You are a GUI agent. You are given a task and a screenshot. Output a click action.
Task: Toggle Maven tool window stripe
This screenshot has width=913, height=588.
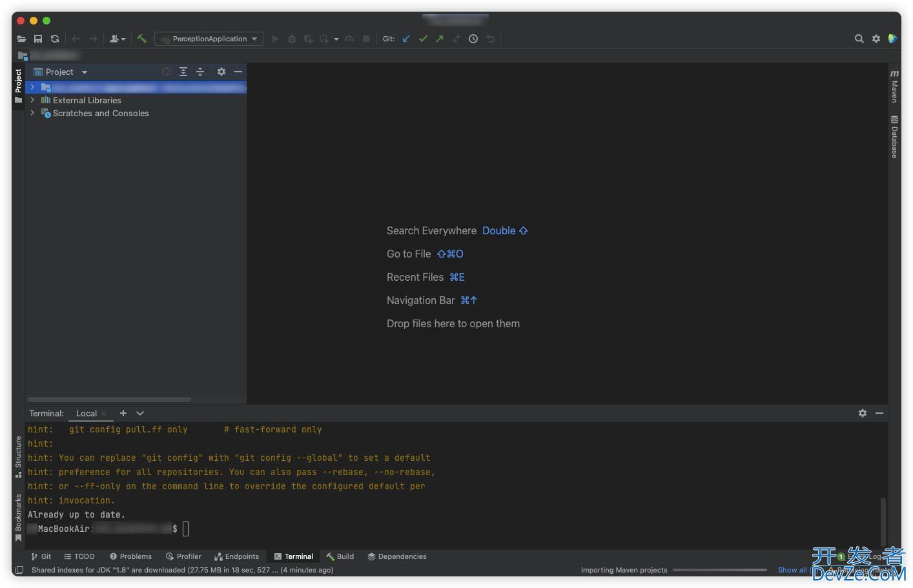pyautogui.click(x=894, y=86)
